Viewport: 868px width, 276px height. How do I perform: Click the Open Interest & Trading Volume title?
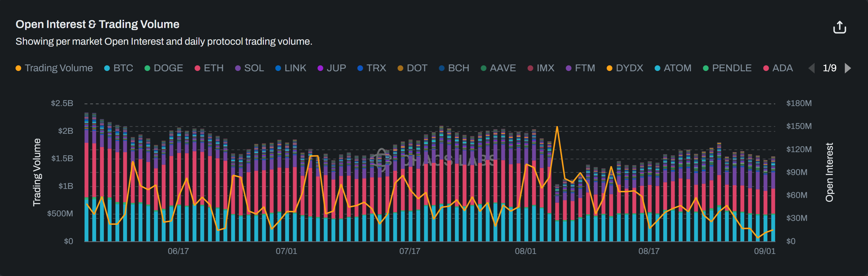click(97, 24)
